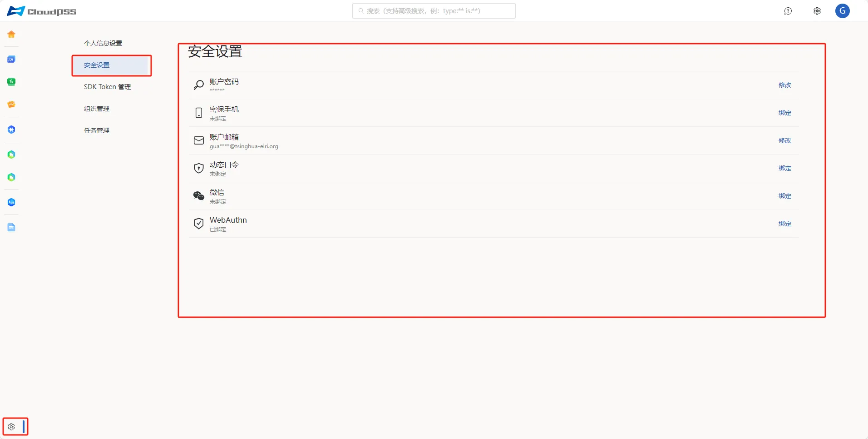Image resolution: width=868 pixels, height=439 pixels.
Task: Click the shield-check icon beside WebAuthn
Action: [x=199, y=224]
